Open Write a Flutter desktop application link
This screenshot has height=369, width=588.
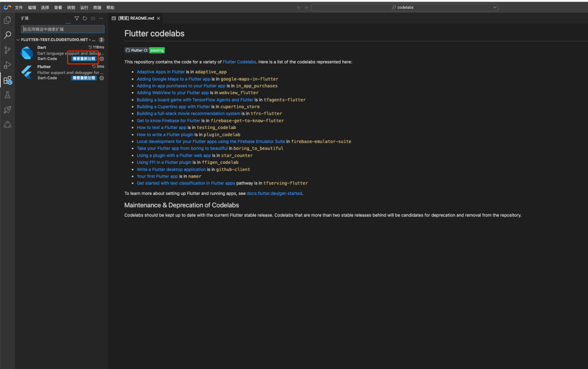(171, 169)
